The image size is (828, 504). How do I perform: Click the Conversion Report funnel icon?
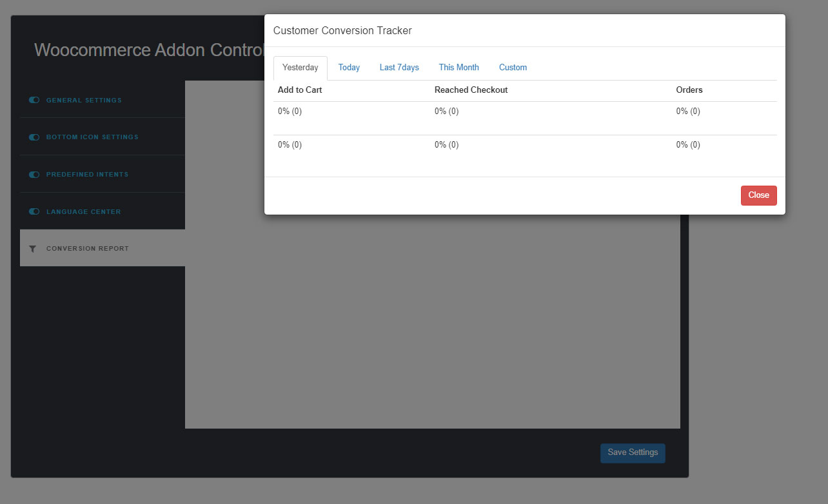click(x=33, y=249)
